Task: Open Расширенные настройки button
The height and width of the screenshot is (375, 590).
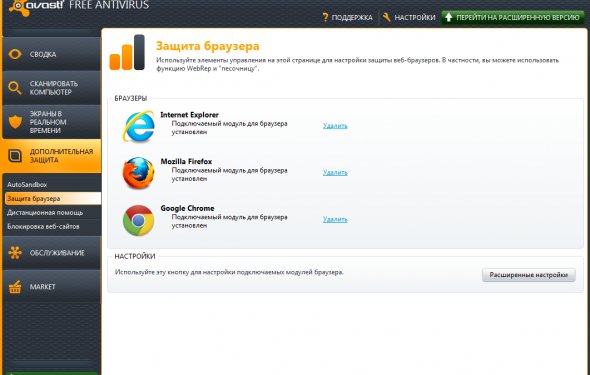Action: coord(529,275)
